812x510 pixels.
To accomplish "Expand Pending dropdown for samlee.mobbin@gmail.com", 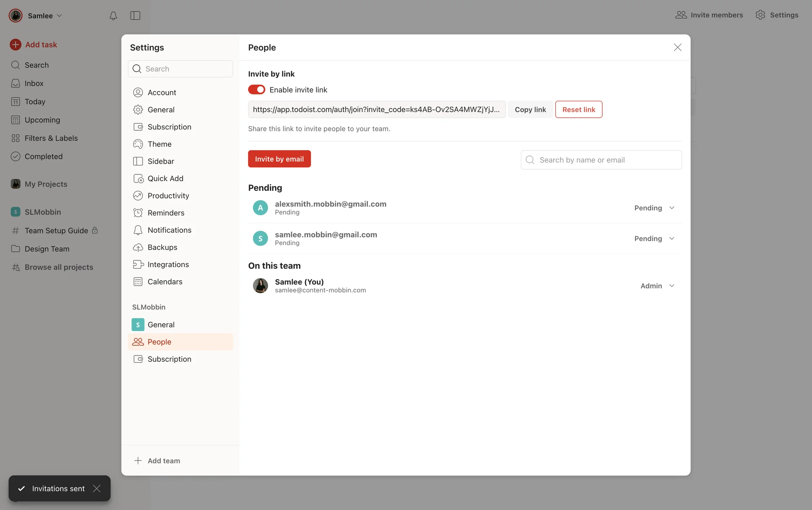I will 654,239.
